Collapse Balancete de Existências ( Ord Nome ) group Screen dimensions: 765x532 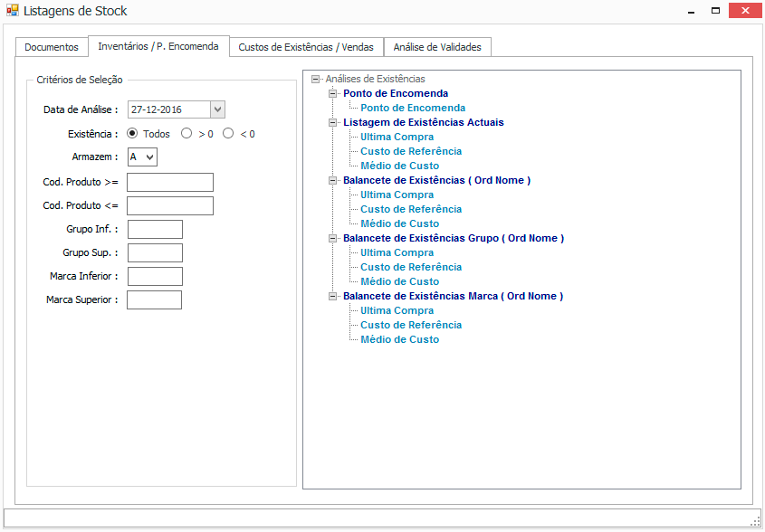(x=333, y=180)
